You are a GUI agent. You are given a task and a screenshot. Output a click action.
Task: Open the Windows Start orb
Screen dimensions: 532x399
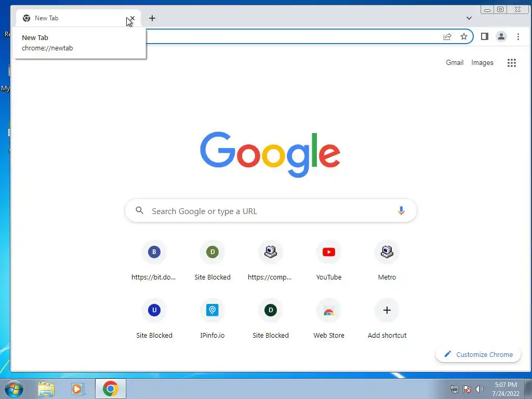[14, 389]
